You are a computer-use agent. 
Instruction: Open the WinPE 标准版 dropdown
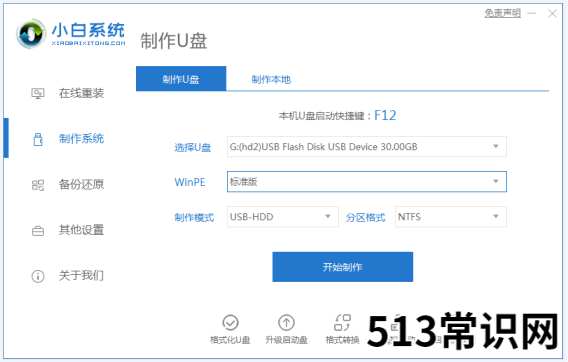point(367,182)
